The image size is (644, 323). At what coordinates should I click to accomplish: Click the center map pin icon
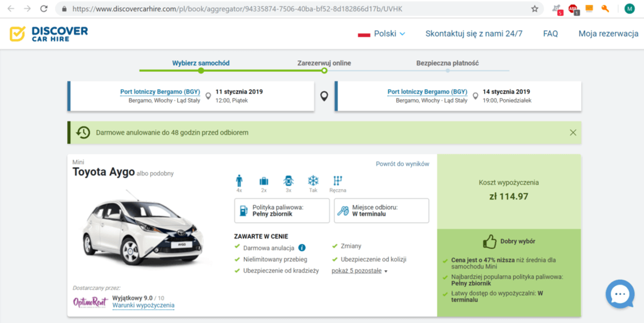coord(324,96)
